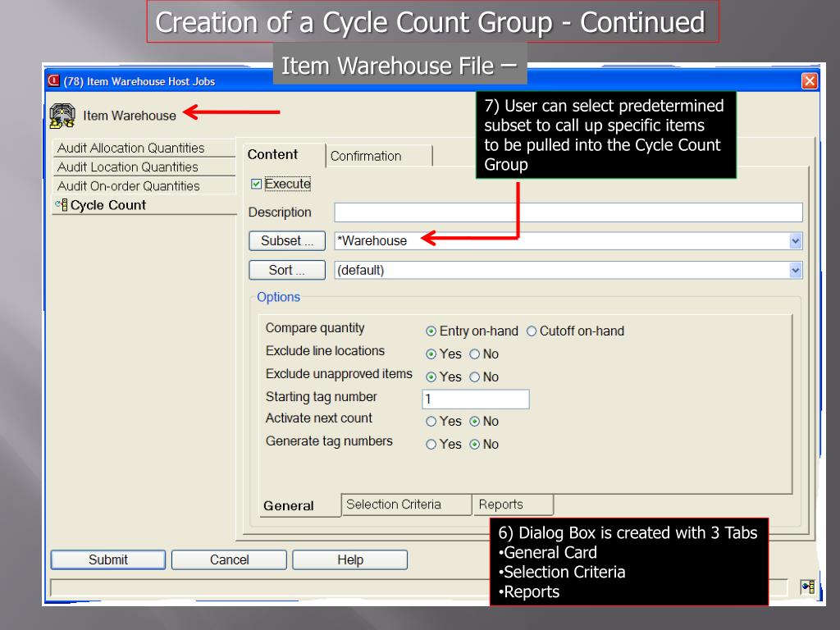Choose No for Generate tag numbers
Viewport: 840px width, 630px height.
(x=475, y=445)
